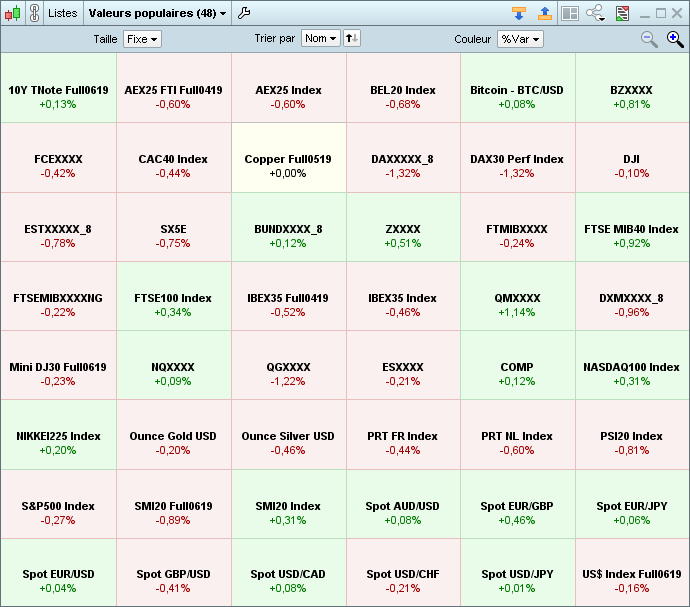The width and height of the screenshot is (690, 607).
Task: Open the Trier par 'Nom' dropdown
Action: click(x=320, y=38)
